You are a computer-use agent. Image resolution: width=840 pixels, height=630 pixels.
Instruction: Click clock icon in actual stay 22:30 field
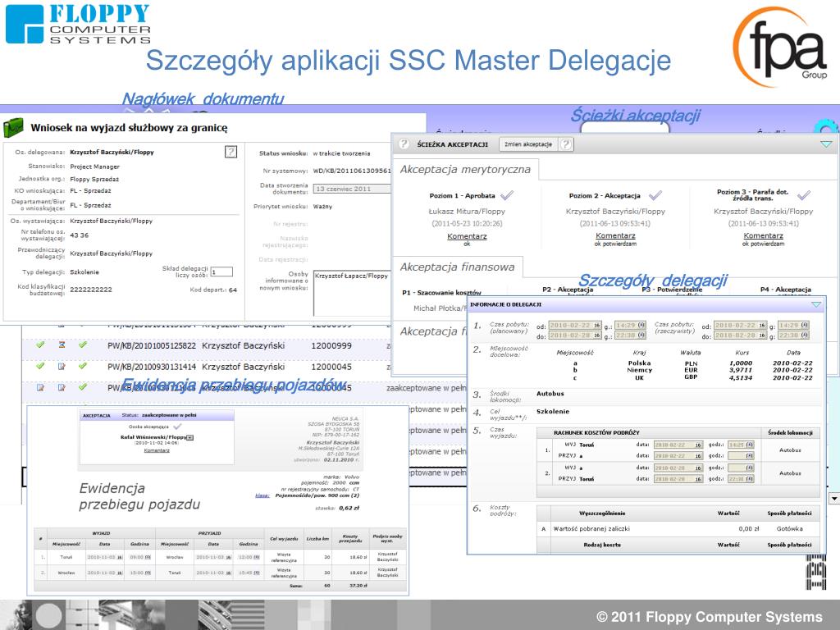pos(804,336)
